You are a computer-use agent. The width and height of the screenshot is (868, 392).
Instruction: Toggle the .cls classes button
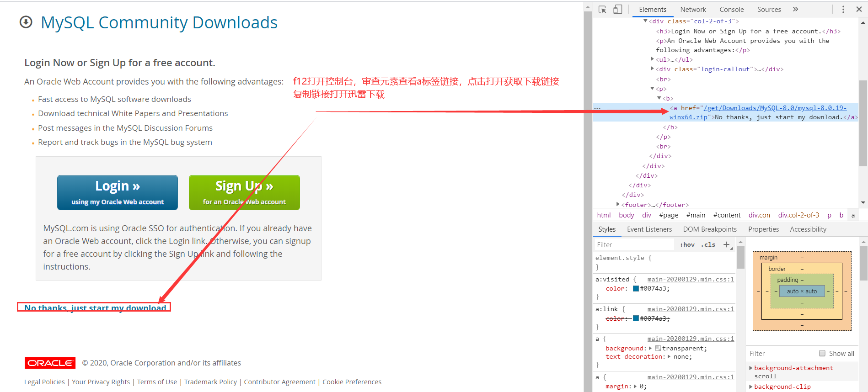click(x=708, y=245)
